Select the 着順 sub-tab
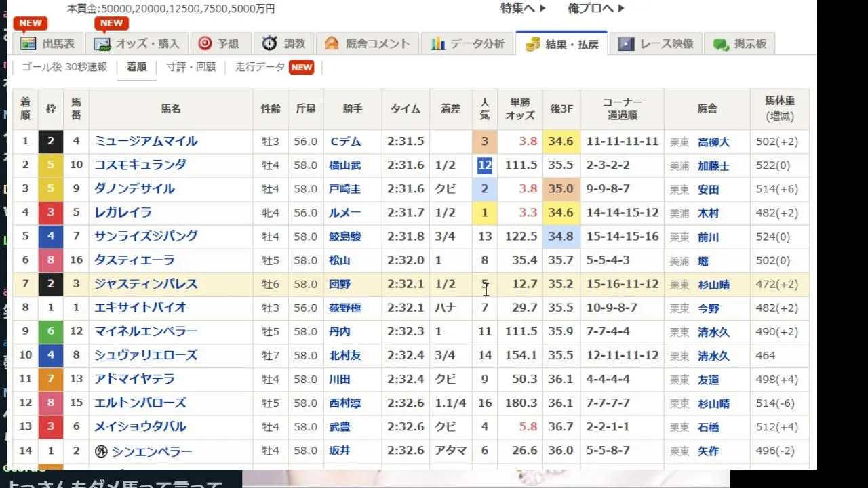Image resolution: width=868 pixels, height=488 pixels. tap(136, 67)
